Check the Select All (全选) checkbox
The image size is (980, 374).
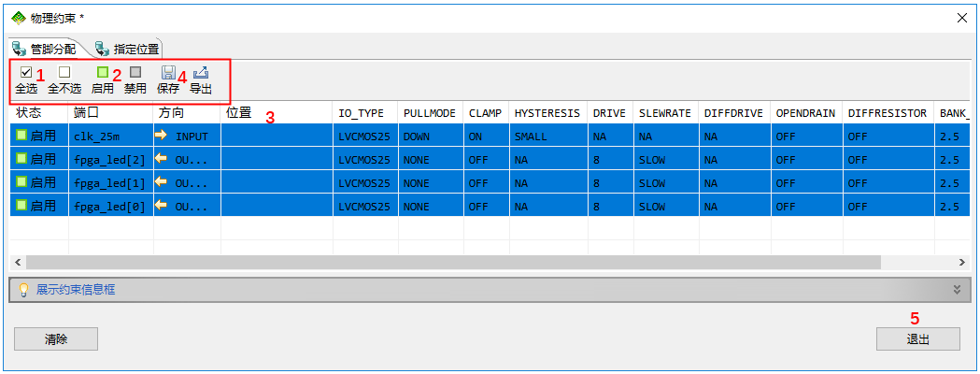(x=26, y=72)
